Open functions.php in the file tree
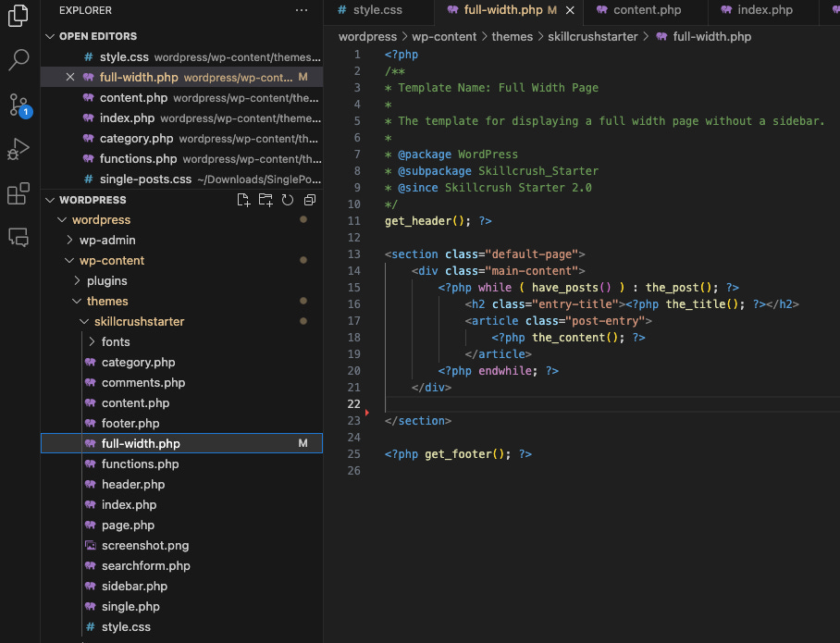This screenshot has height=643, width=840. point(140,464)
